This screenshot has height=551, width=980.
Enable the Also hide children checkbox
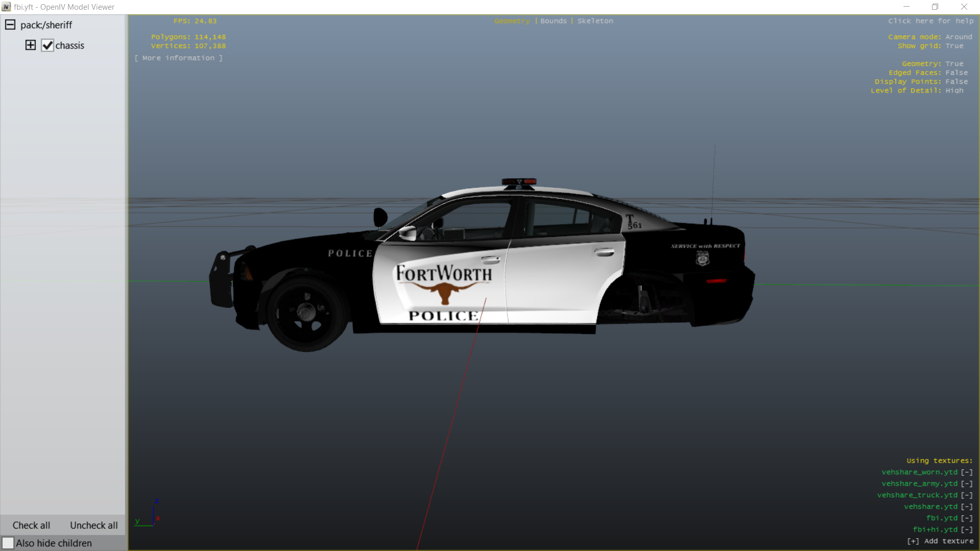point(8,543)
